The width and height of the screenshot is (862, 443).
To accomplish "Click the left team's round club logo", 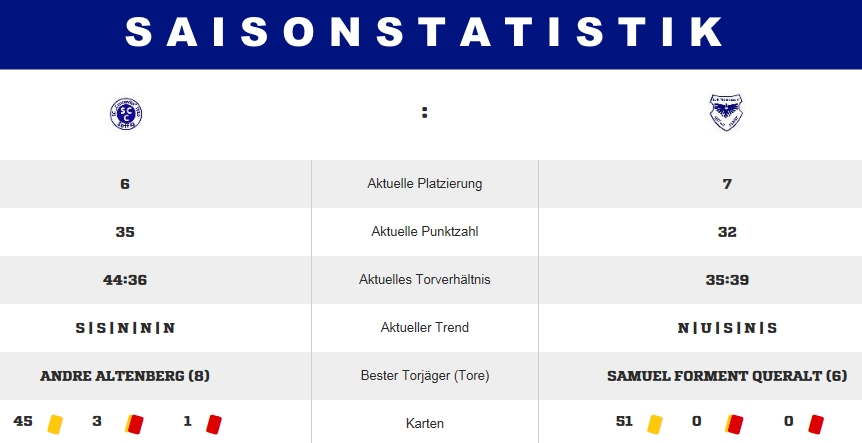I will [126, 113].
